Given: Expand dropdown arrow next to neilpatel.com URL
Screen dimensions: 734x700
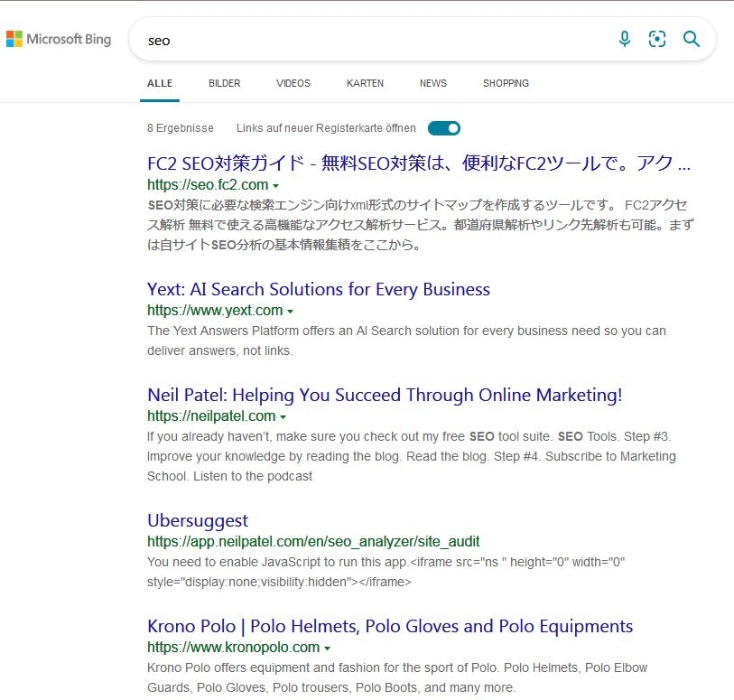Looking at the screenshot, I should (x=283, y=417).
